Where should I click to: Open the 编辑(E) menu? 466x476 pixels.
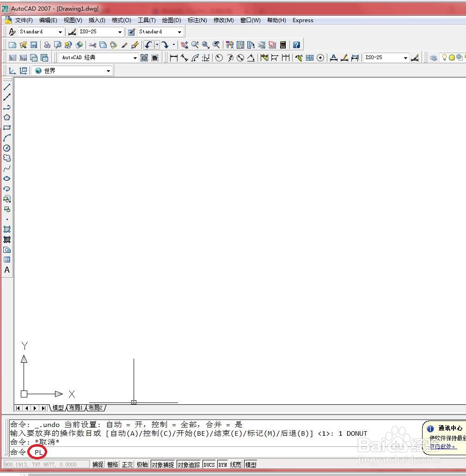(48, 20)
